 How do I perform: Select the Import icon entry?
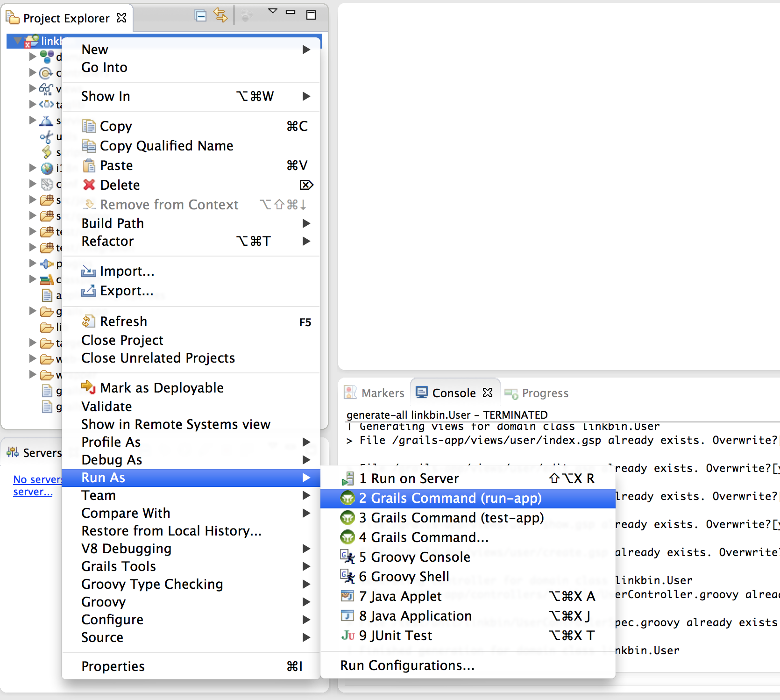point(89,271)
